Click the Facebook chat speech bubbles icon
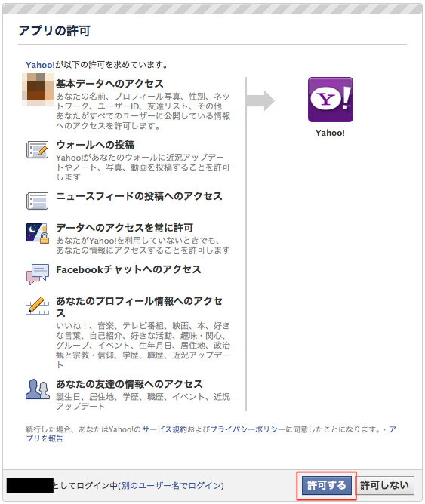The height and width of the screenshot is (504, 425). pos(38,274)
